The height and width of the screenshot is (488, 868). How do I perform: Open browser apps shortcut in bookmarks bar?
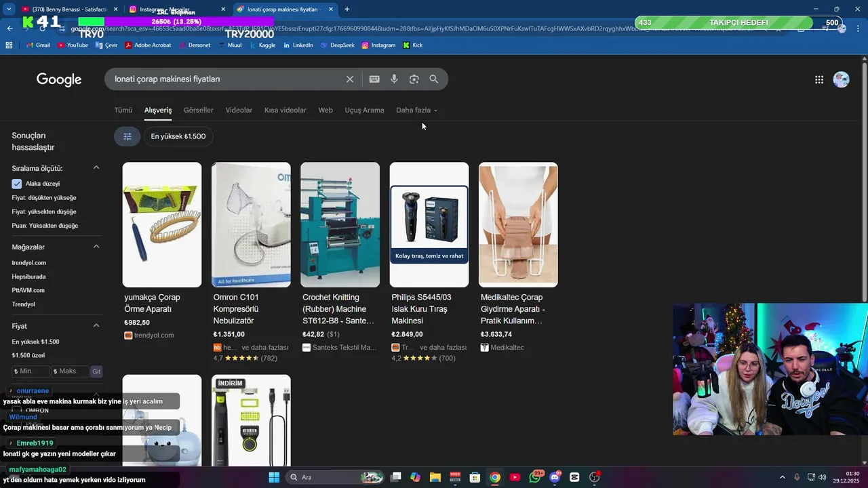click(9, 45)
